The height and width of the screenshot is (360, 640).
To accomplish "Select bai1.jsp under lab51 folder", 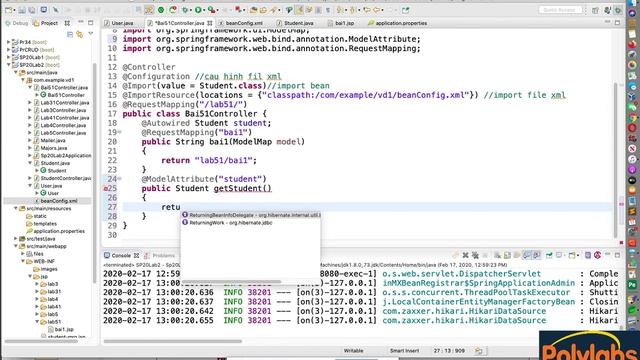I will [64, 329].
